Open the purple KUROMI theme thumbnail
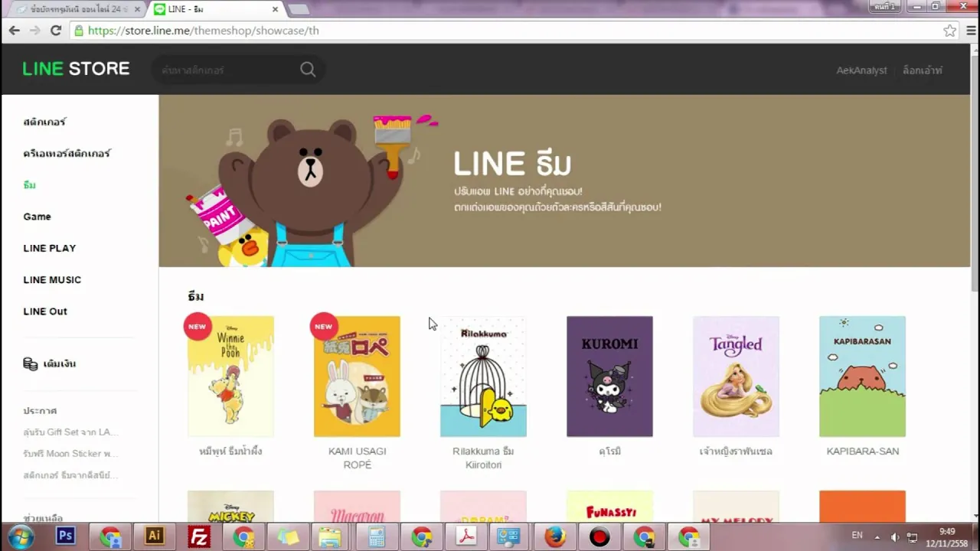The image size is (980, 551). click(x=609, y=377)
